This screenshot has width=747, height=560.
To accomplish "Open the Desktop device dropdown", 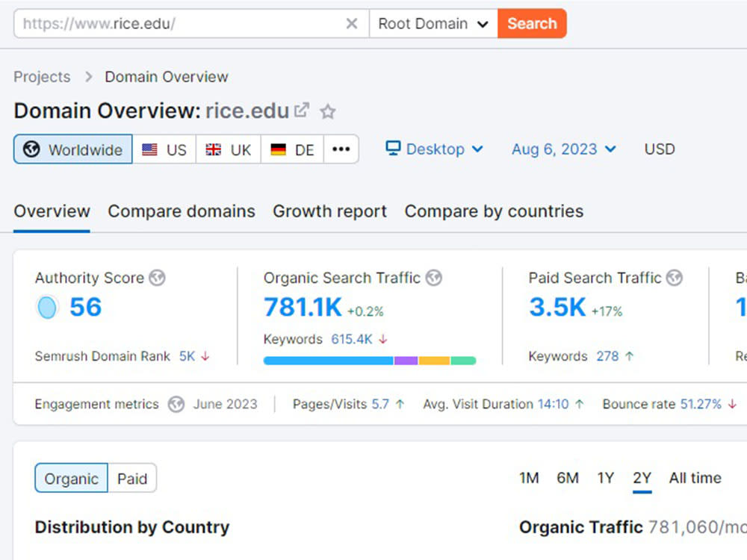I will pos(435,149).
